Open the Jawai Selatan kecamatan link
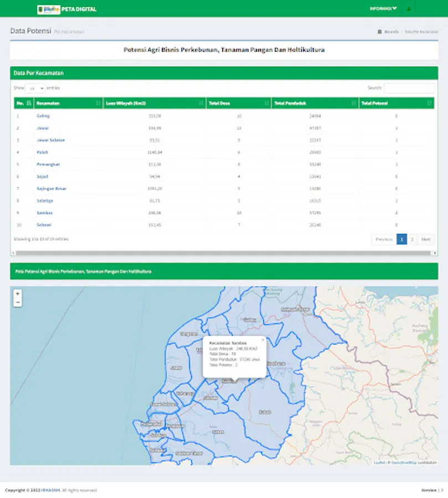The image size is (448, 498). point(50,140)
